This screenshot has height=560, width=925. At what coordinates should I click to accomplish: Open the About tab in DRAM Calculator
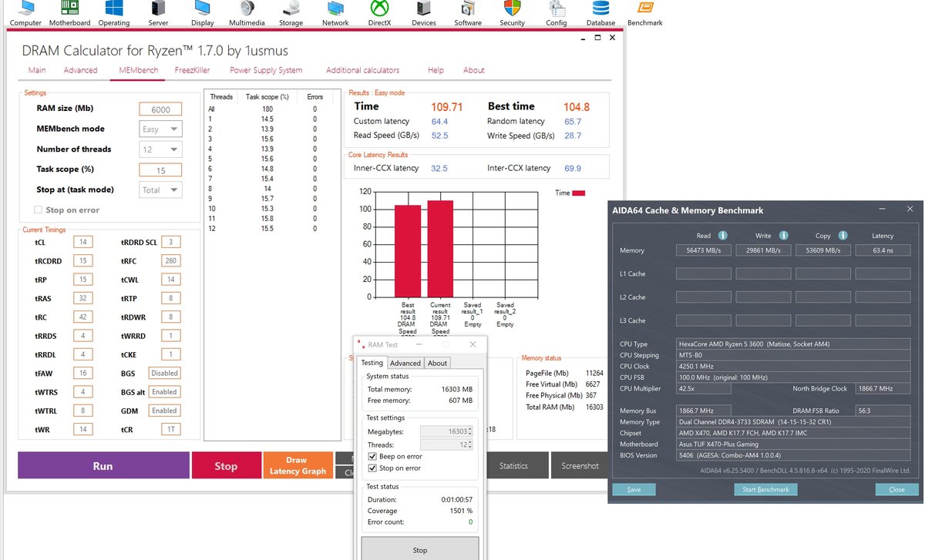coord(473,70)
